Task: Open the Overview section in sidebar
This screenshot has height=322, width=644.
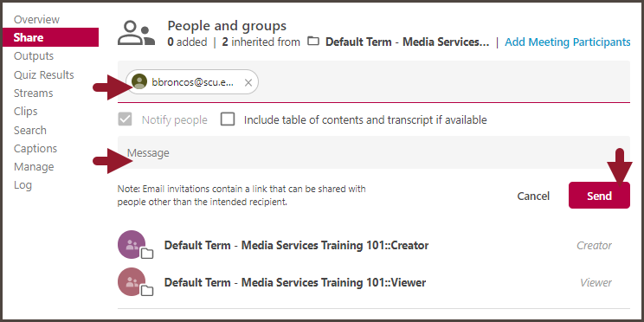Action: pyautogui.click(x=36, y=19)
